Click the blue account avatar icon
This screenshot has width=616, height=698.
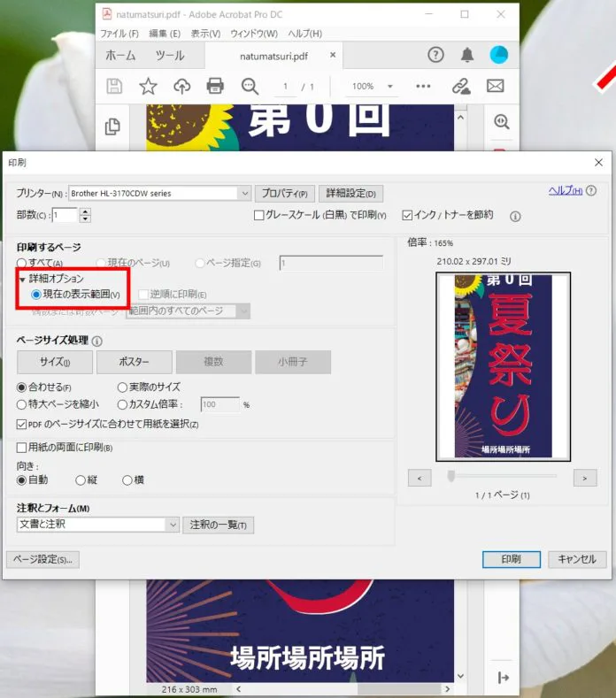click(x=499, y=55)
